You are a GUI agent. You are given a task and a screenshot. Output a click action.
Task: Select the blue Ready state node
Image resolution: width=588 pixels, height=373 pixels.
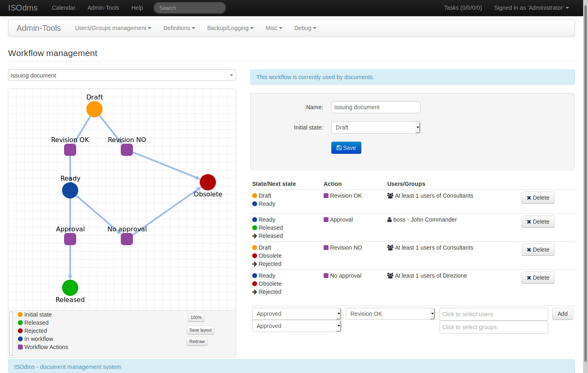coord(70,190)
